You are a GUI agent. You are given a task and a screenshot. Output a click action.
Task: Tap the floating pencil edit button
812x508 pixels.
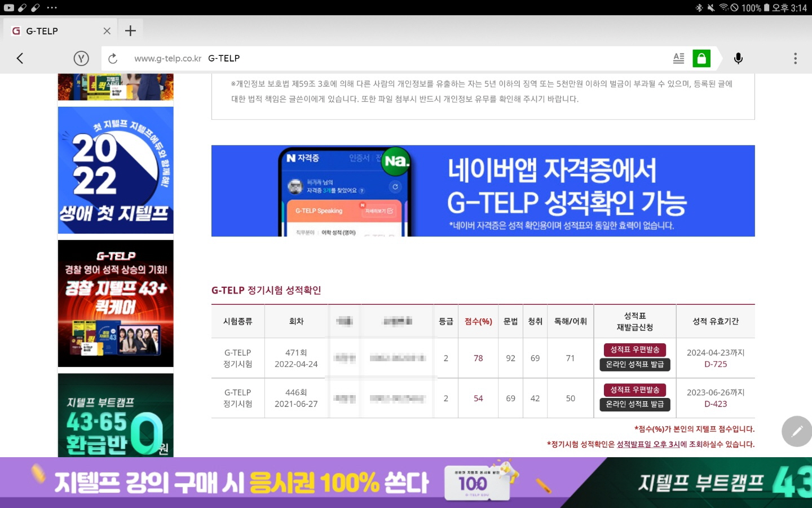[x=797, y=431]
